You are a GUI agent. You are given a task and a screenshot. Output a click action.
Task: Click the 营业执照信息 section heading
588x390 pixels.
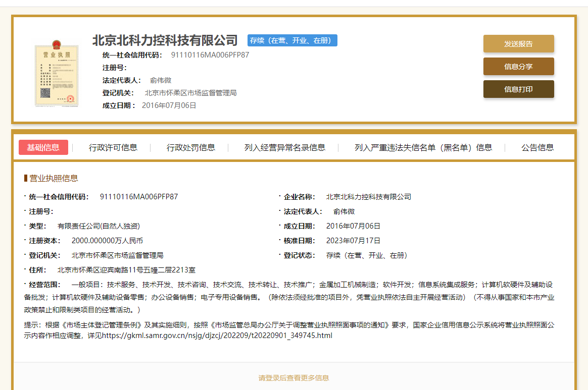click(53, 178)
